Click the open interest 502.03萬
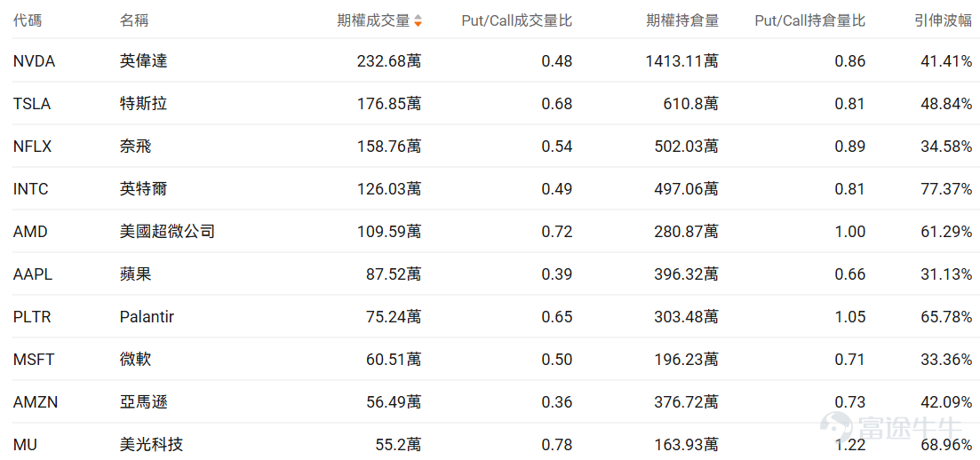 click(x=686, y=147)
